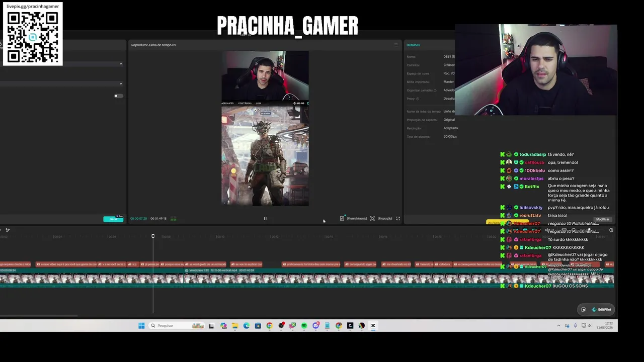The image size is (644, 362).
Task: Expand the lower dropdown in the left panel
Action: click(x=121, y=84)
